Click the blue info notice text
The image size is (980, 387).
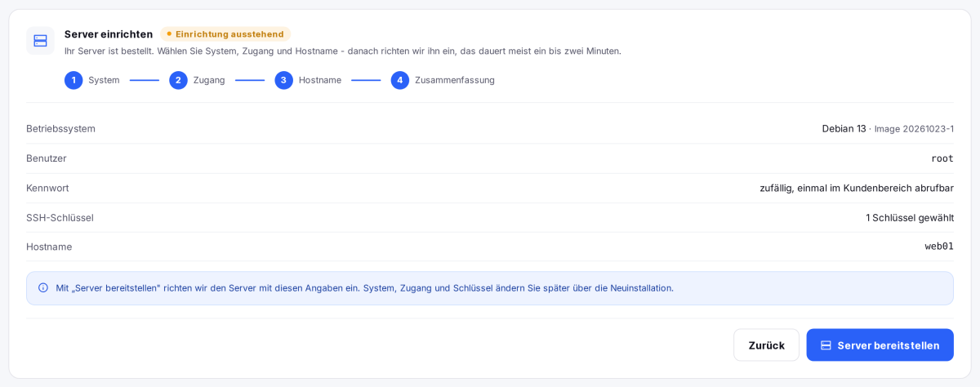365,288
